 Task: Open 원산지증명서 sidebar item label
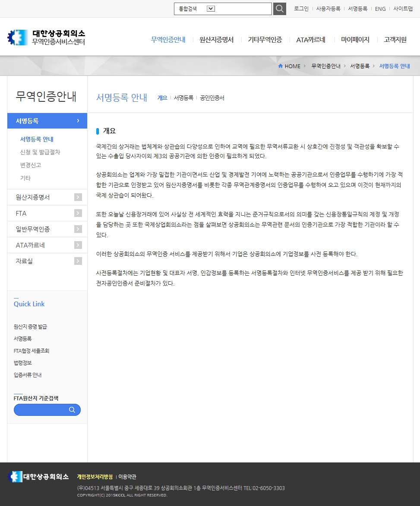point(33,197)
